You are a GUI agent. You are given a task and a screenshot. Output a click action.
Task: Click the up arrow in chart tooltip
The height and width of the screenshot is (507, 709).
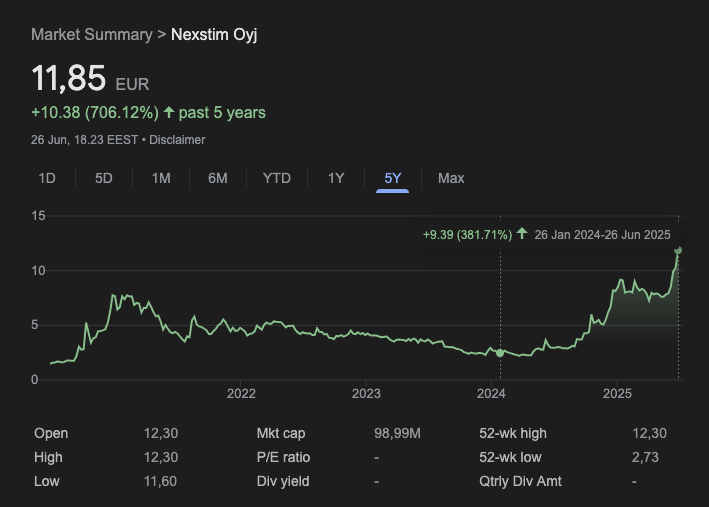click(x=522, y=235)
